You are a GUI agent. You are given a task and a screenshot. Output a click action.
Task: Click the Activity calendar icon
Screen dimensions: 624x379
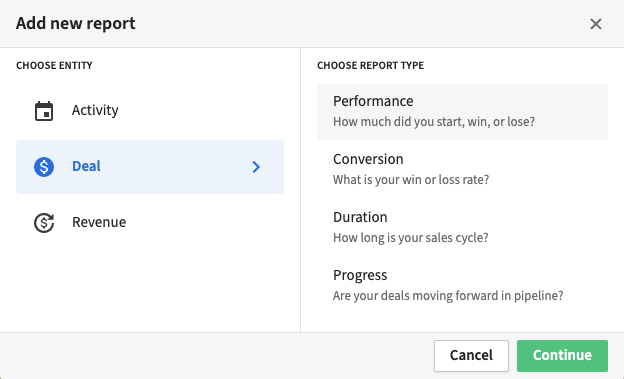click(44, 111)
